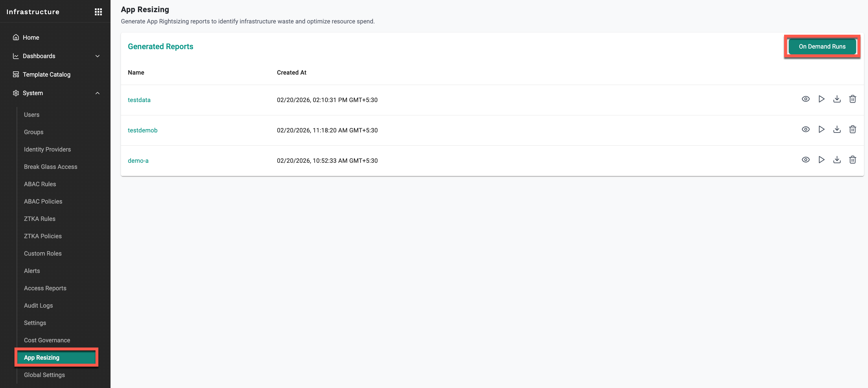Delete the demo-a report
Viewport: 868px width, 388px height.
pyautogui.click(x=852, y=160)
